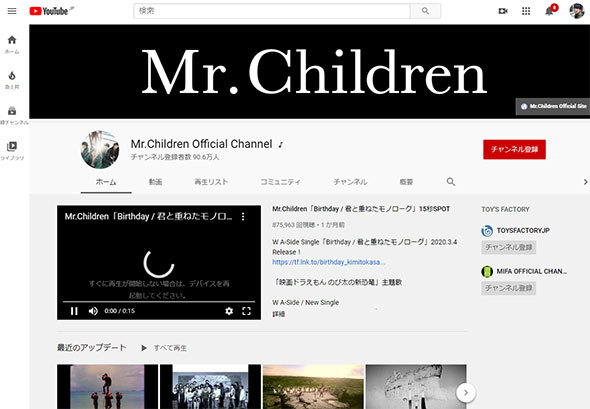Subscribe to TOYSFACTORYJP channel
The height and width of the screenshot is (409, 590).
(508, 247)
